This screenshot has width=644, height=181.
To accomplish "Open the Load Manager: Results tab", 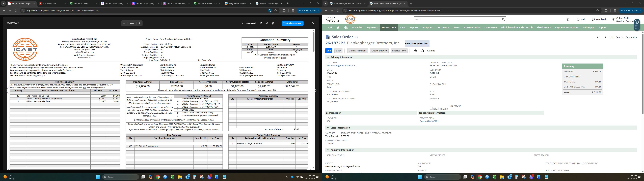I will [347, 4].
